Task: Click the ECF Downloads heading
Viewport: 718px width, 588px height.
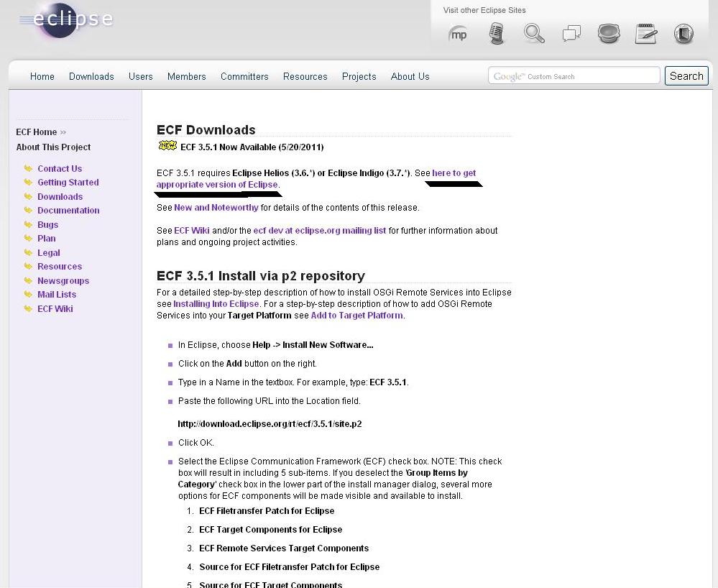Action: 206,129
